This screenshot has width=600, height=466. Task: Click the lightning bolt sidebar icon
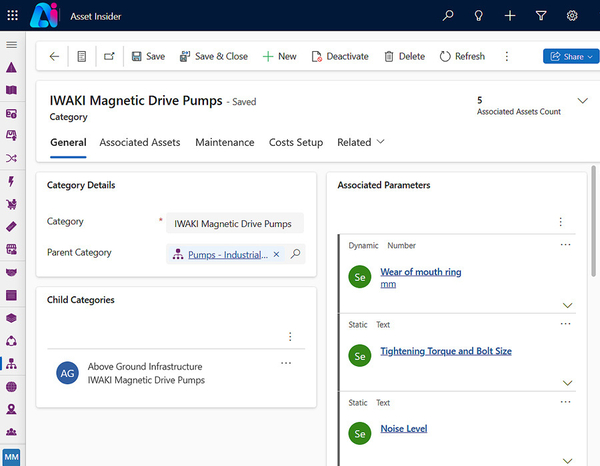point(11,181)
